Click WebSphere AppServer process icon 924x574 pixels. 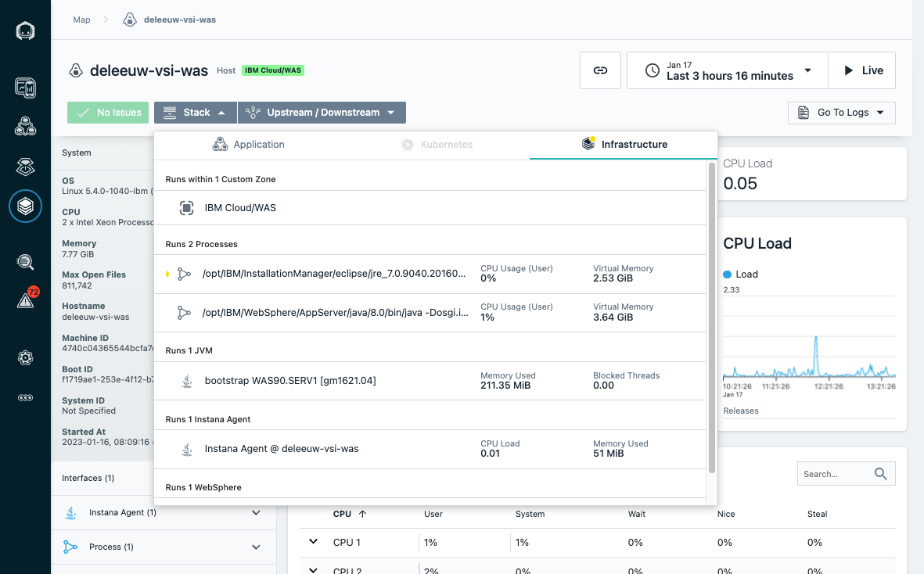click(185, 313)
